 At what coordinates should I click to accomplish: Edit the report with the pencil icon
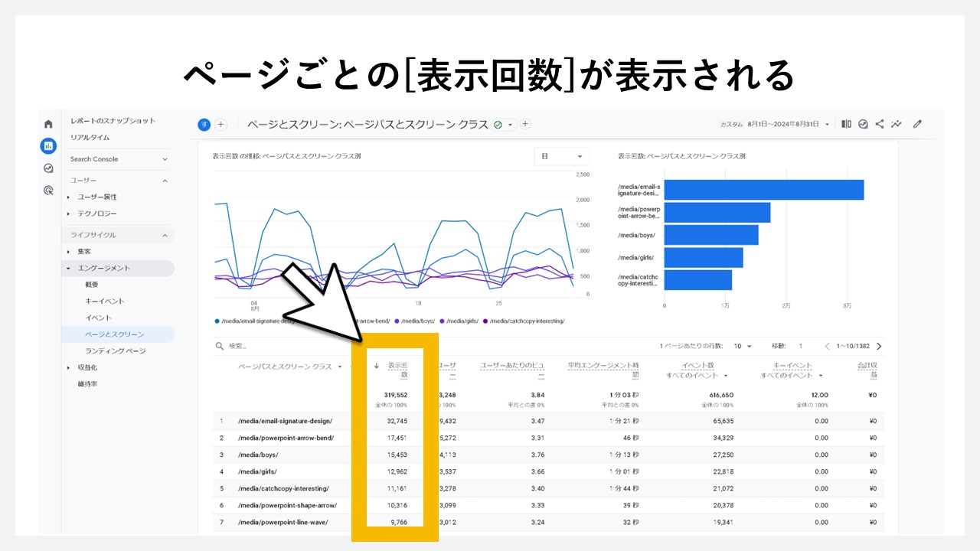pyautogui.click(x=917, y=124)
